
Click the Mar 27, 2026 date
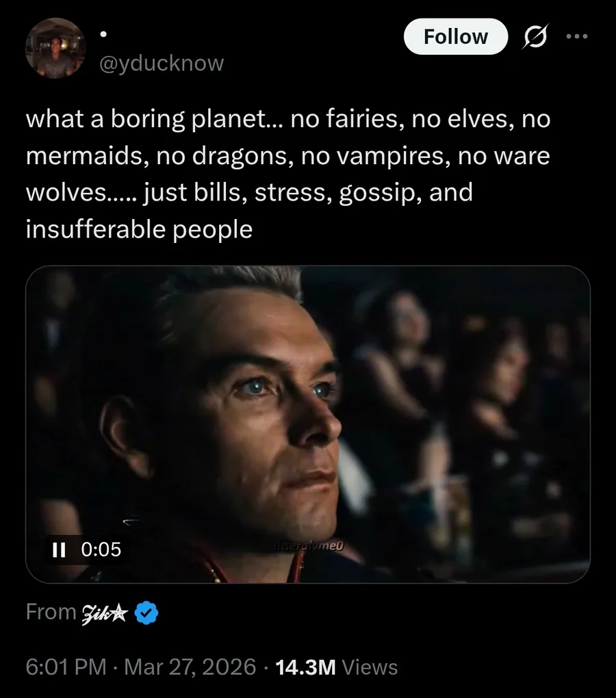click(x=191, y=667)
